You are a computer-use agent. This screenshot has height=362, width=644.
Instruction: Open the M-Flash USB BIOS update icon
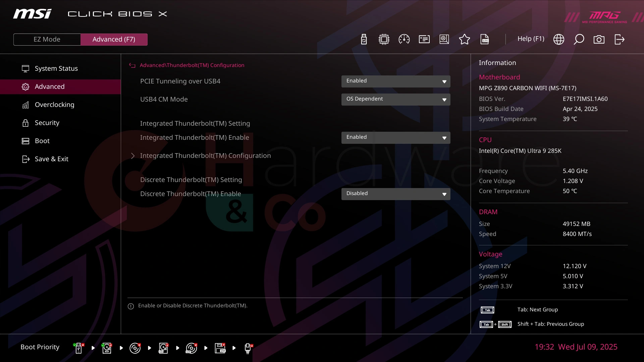364,39
